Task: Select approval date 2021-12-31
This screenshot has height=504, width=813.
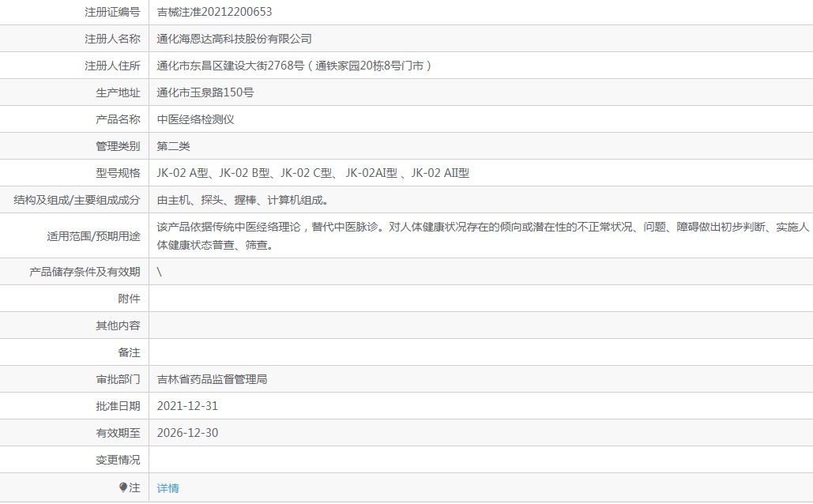Action: [188, 406]
